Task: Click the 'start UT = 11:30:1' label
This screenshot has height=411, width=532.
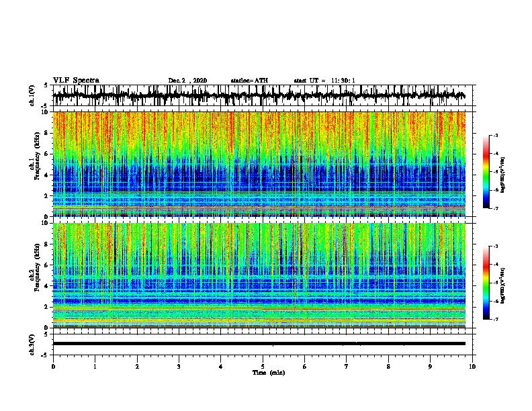Action: [x=324, y=81]
